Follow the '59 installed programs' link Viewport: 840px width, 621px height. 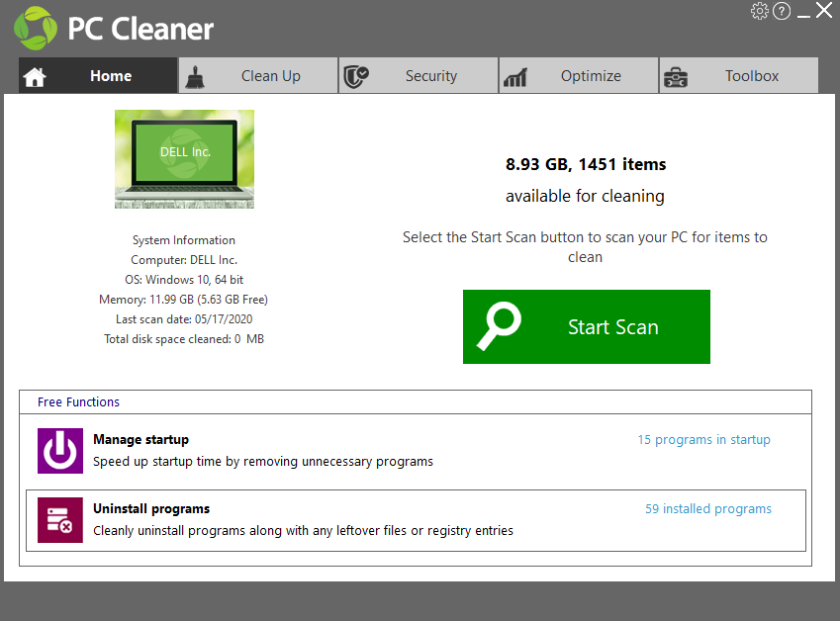pyautogui.click(x=707, y=509)
